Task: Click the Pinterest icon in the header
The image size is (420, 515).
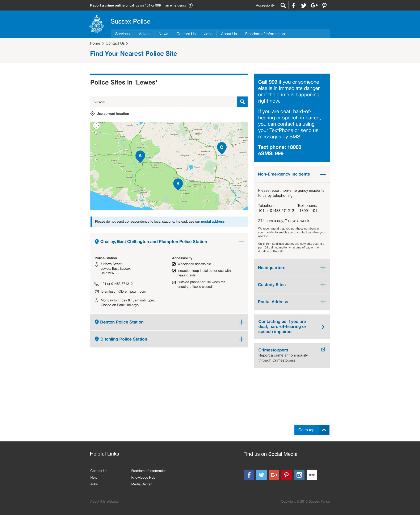Action: pyautogui.click(x=324, y=5)
